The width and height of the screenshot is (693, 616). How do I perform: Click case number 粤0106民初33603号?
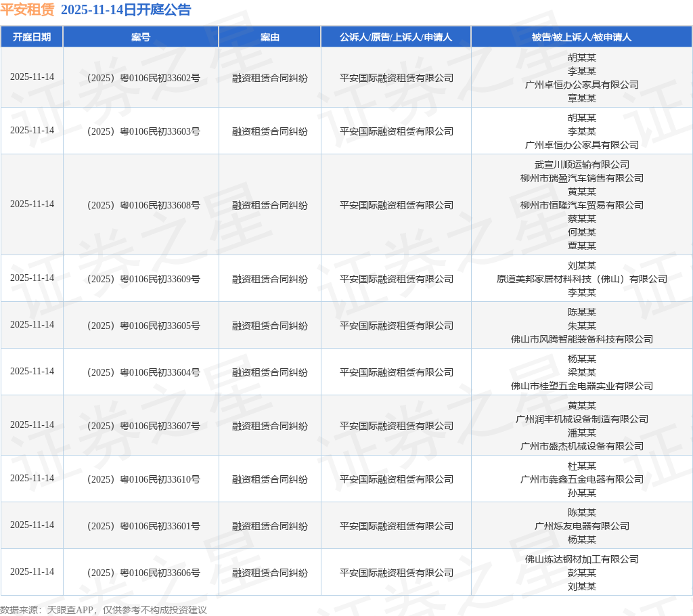coord(143,132)
